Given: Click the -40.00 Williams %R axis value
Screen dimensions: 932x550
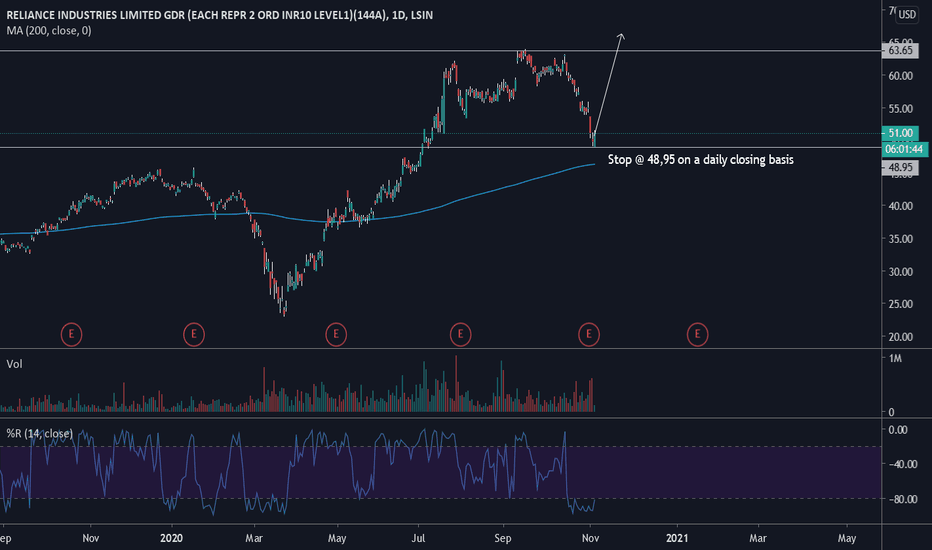Looking at the screenshot, I should click(x=902, y=464).
